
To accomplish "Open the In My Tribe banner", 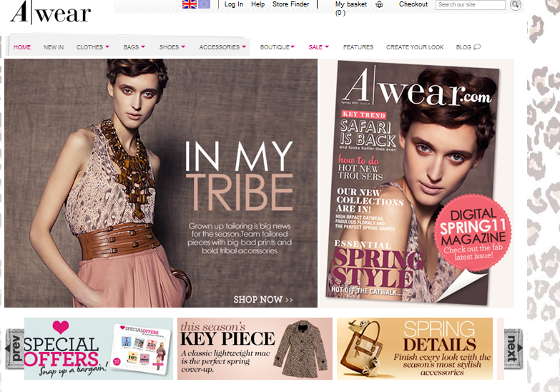I will pos(161,183).
